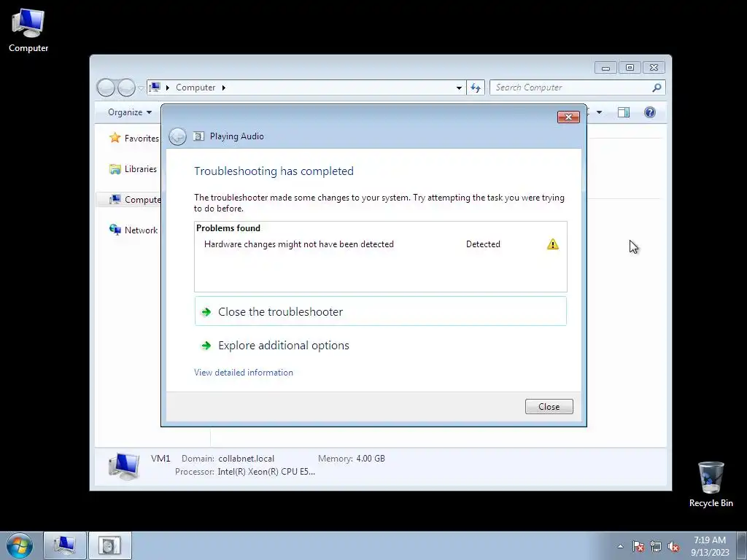747x560 pixels.
Task: Click the Close button in the troubleshooter
Action: 549,406
